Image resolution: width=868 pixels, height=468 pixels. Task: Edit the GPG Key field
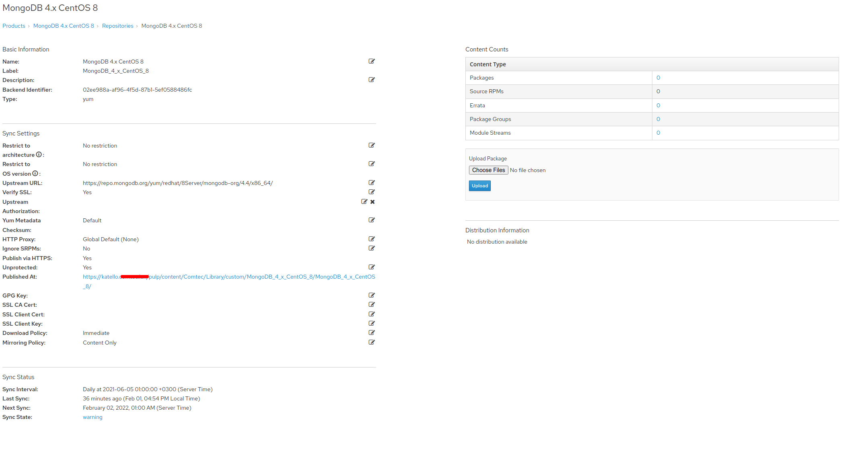[x=372, y=295]
